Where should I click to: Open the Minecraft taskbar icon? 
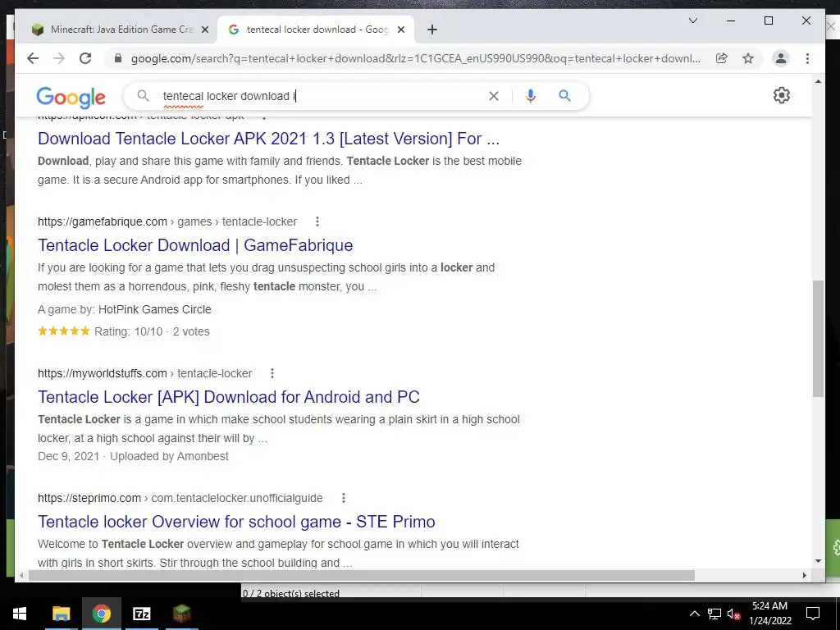click(182, 614)
